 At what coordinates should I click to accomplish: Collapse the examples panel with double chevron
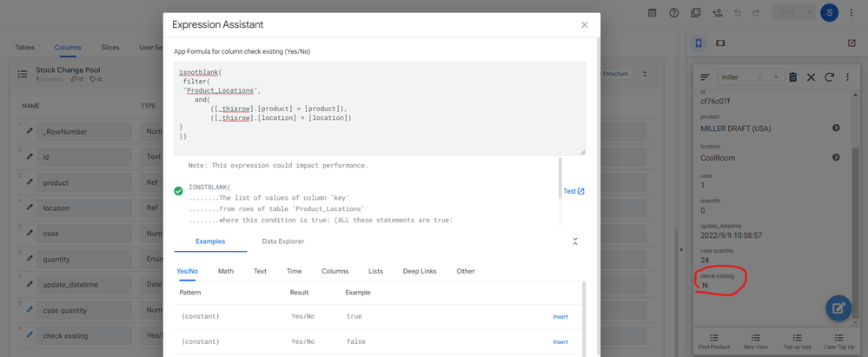pyautogui.click(x=575, y=241)
